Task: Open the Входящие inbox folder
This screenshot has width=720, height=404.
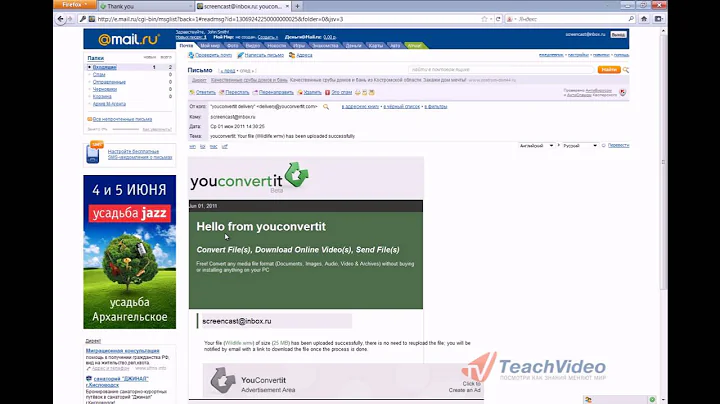Action: click(x=104, y=67)
